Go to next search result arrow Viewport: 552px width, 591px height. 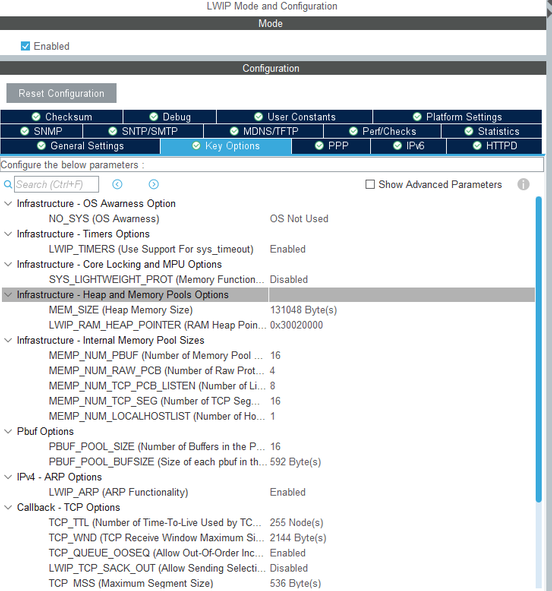tap(154, 184)
